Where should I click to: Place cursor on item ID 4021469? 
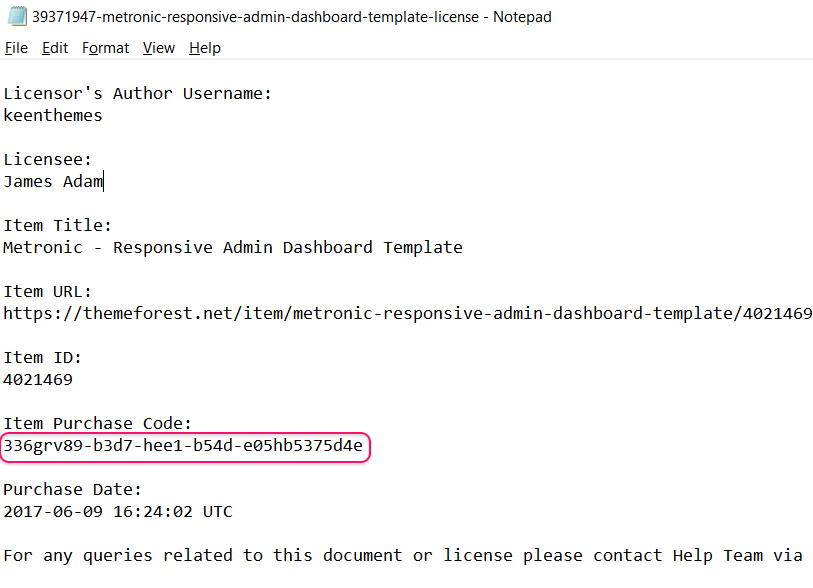point(38,380)
